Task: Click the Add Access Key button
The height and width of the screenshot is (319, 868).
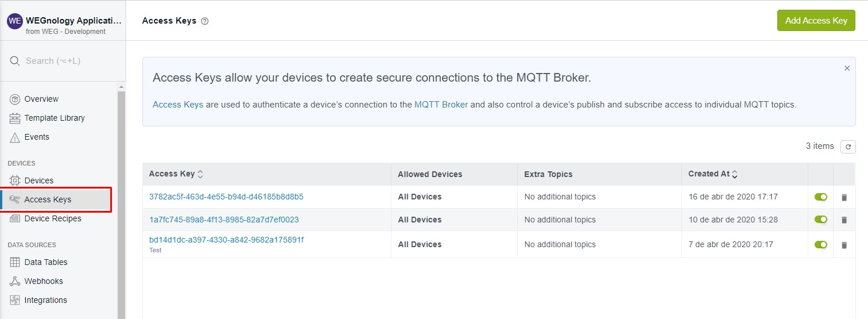Action: click(816, 21)
